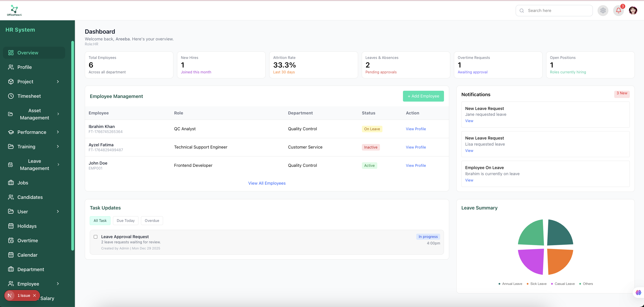This screenshot has height=307, width=644.
Task: Open the notifications bell icon
Action: click(x=618, y=11)
